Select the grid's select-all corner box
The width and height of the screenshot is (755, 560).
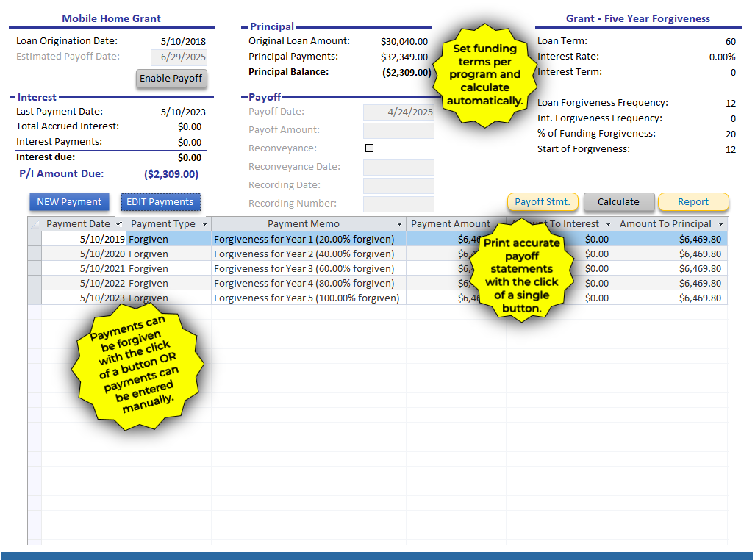click(x=35, y=224)
